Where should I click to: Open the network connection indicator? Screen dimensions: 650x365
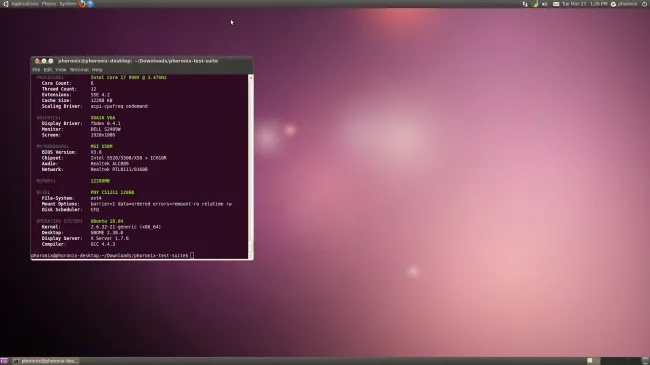[525, 4]
